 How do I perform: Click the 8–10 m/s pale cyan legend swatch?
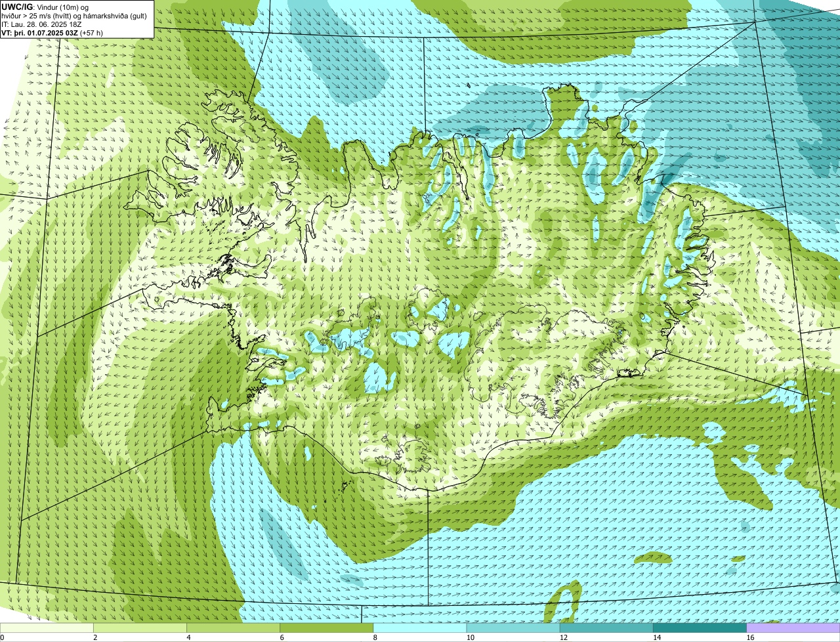coord(420,628)
